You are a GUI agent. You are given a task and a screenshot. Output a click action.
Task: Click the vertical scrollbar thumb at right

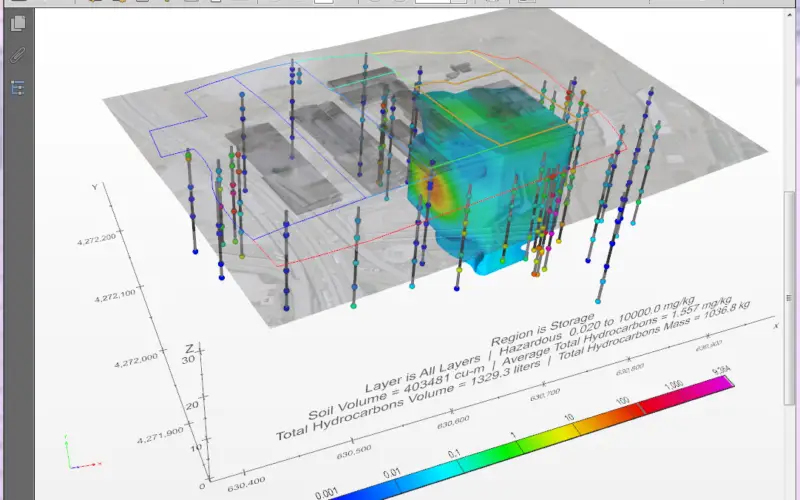tap(789, 298)
